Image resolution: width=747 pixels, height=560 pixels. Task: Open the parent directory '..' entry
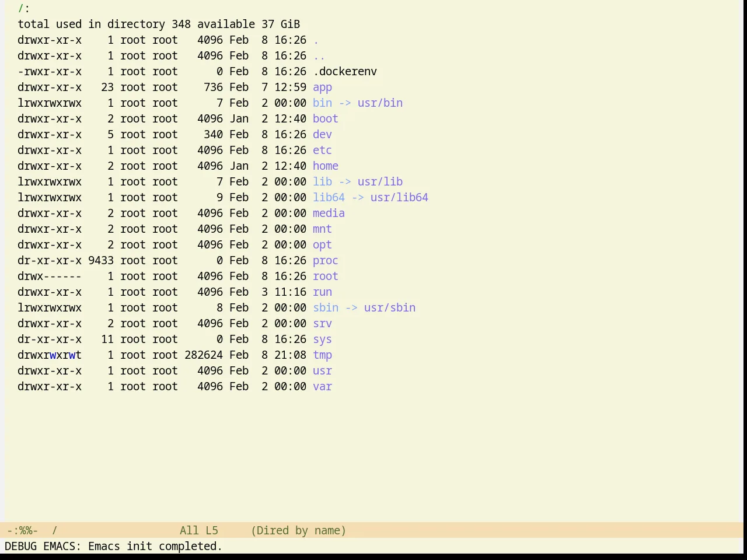[319, 56]
